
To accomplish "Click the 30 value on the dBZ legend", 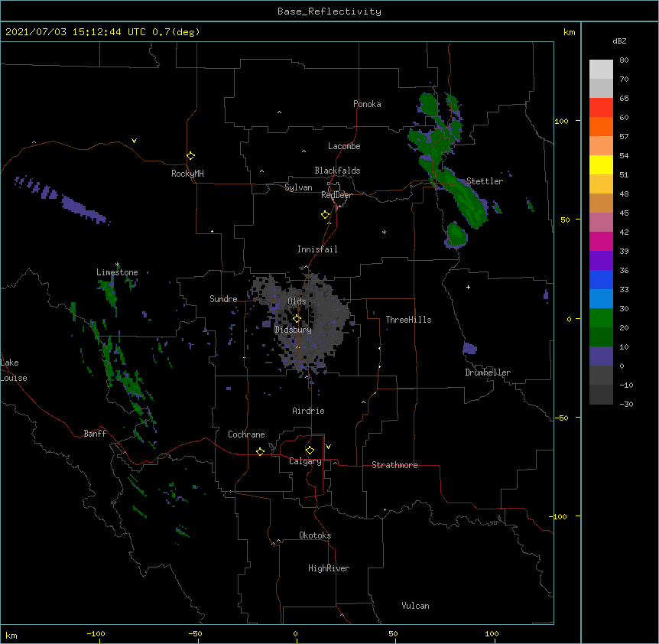I will click(624, 308).
